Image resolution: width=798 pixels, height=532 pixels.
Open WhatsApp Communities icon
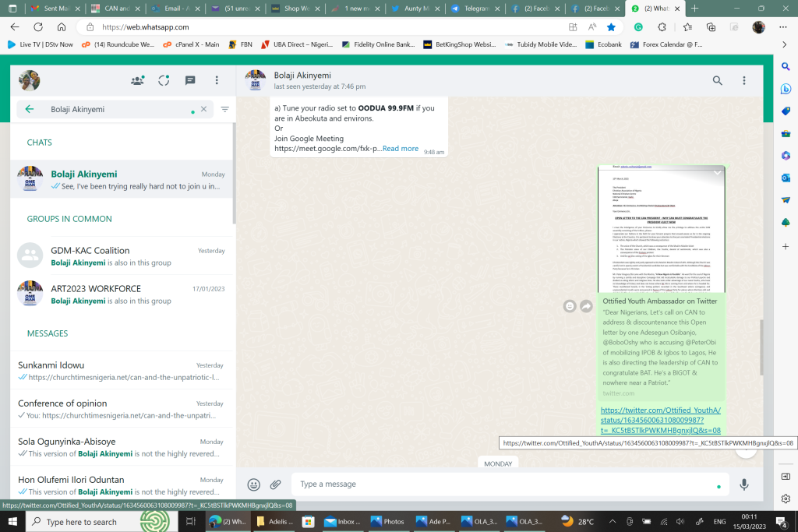(138, 80)
